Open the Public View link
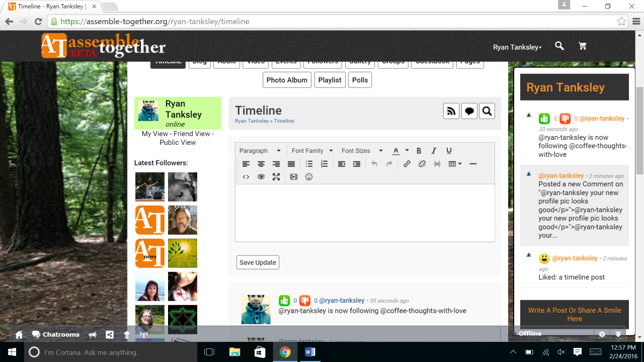The height and width of the screenshot is (362, 644). click(178, 142)
